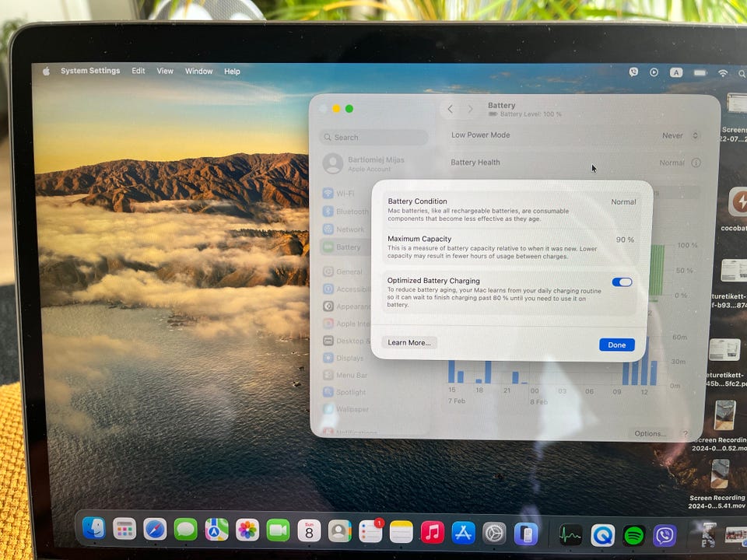The width and height of the screenshot is (747, 560).
Task: Click the Search field in System Settings sidebar
Action: (x=373, y=137)
